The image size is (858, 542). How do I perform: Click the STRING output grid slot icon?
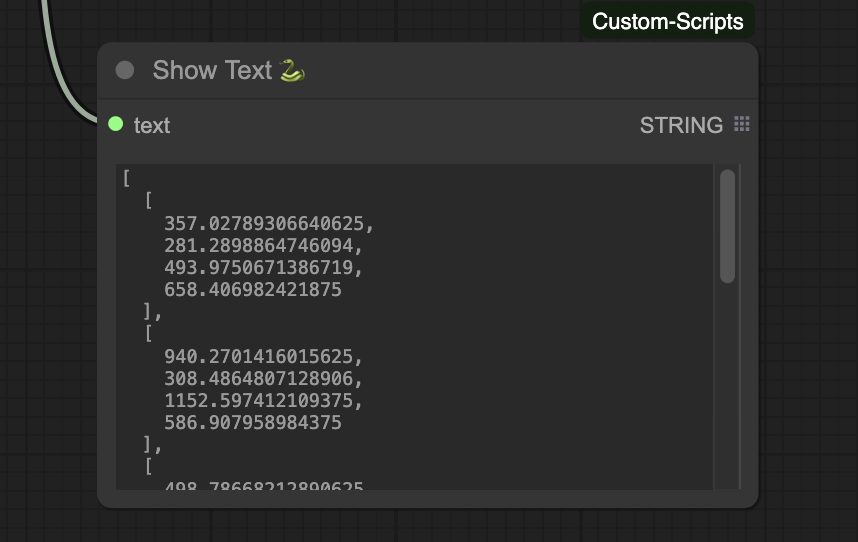pyautogui.click(x=742, y=124)
